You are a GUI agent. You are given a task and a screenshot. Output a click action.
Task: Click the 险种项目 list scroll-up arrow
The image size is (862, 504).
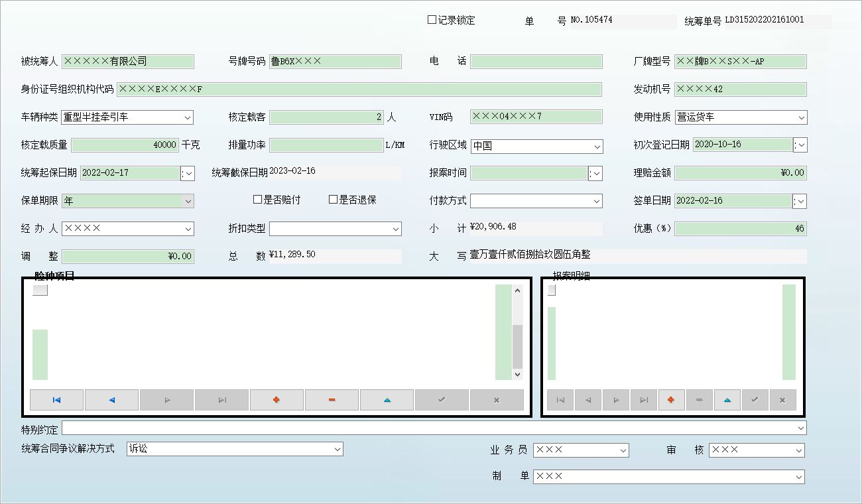coord(518,290)
